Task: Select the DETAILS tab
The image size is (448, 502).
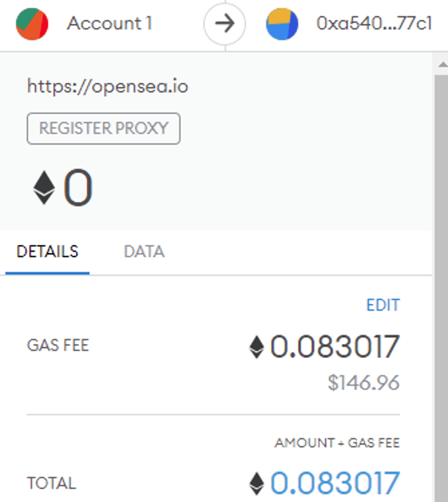Action: 47,252
